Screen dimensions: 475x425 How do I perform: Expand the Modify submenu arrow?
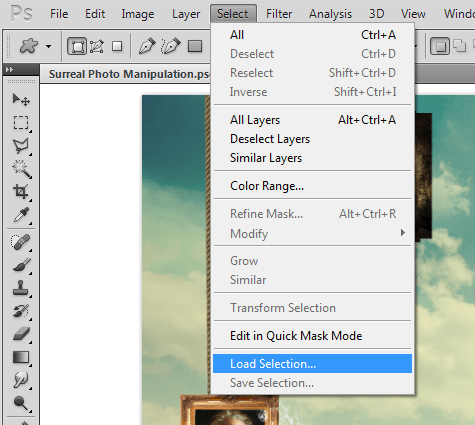tap(403, 233)
